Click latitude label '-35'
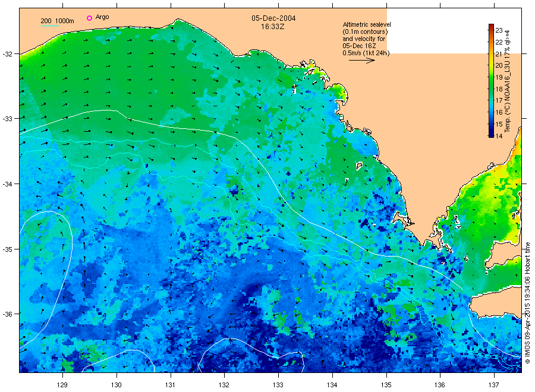 click(x=7, y=249)
